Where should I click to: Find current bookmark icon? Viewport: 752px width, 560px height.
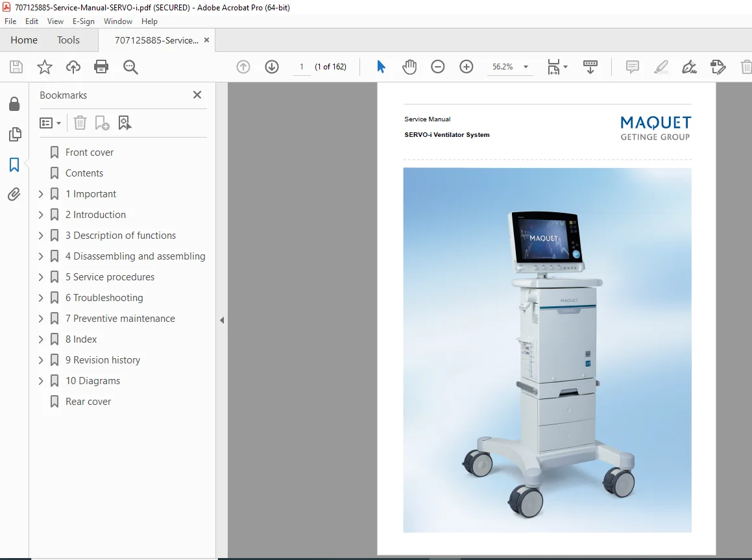click(125, 123)
